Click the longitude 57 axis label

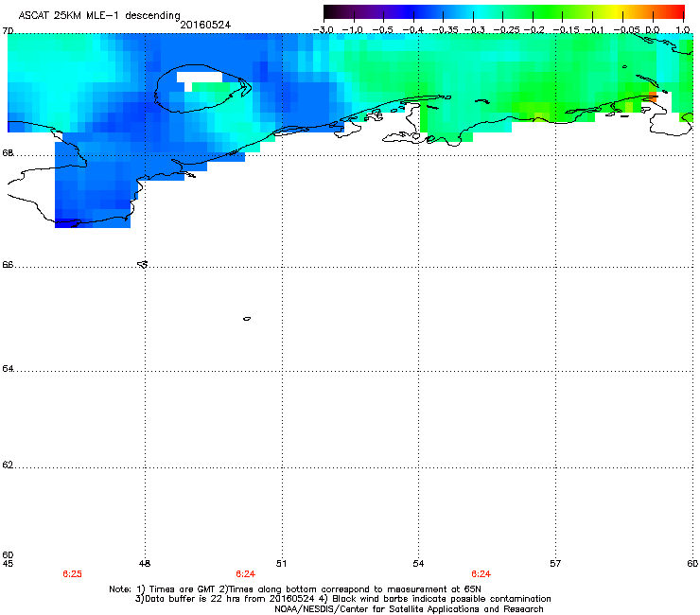(555, 564)
